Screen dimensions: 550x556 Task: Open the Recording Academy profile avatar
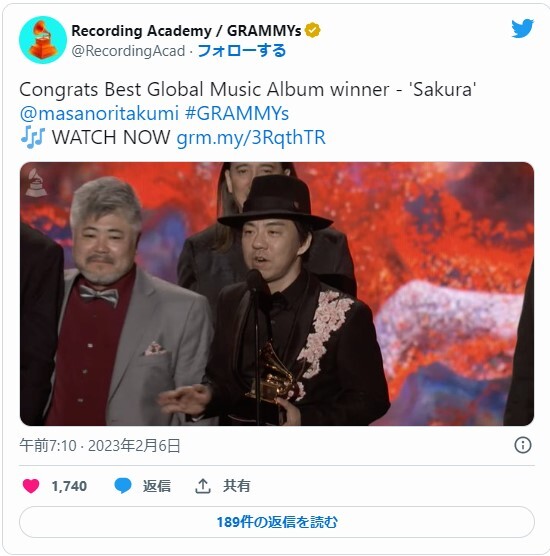click(x=43, y=40)
